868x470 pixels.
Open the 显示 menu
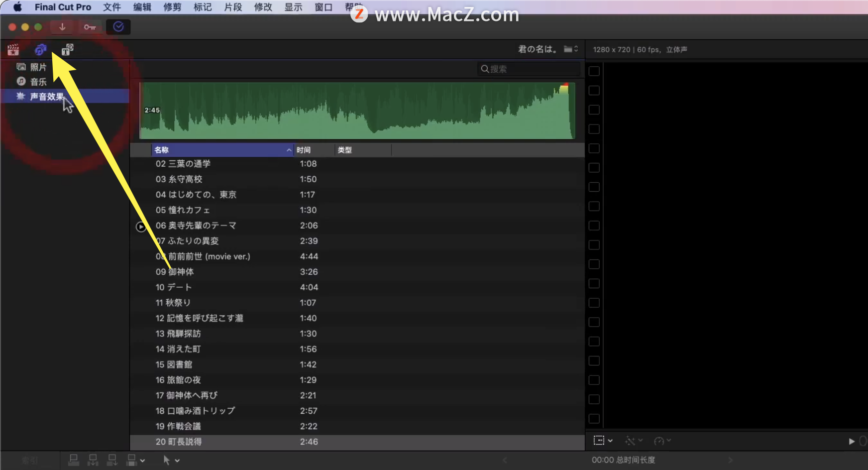click(x=293, y=7)
